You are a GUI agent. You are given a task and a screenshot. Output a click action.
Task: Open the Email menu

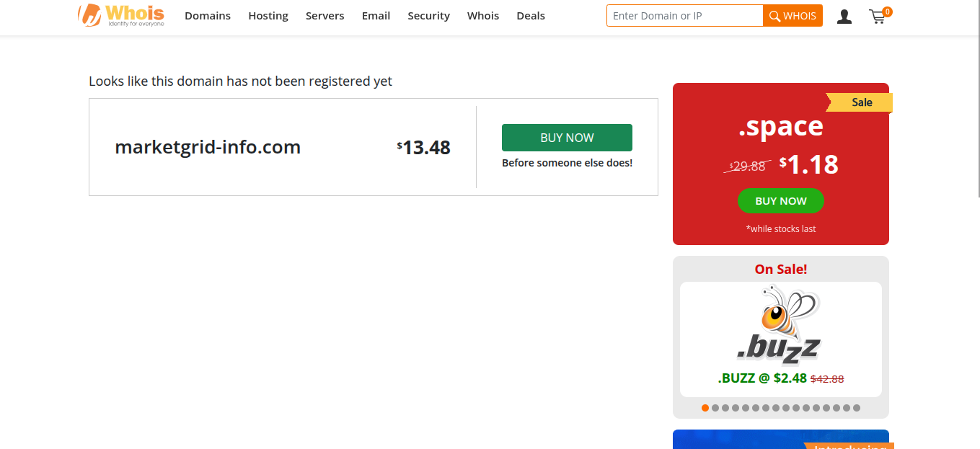376,16
